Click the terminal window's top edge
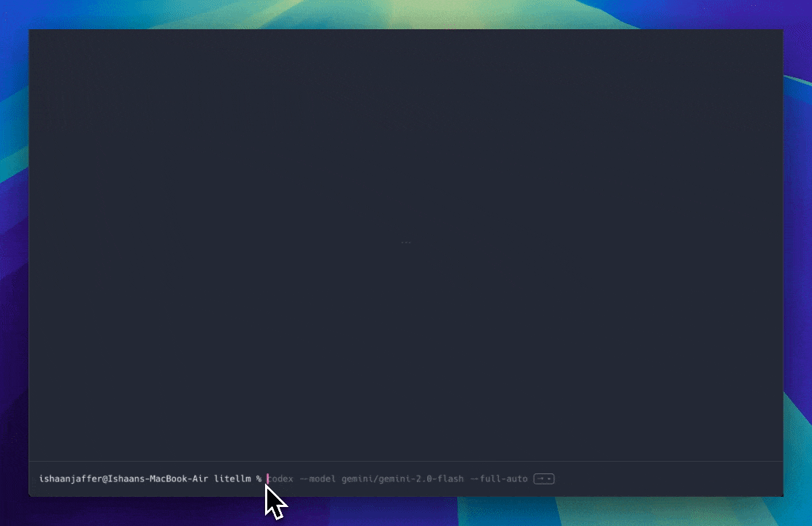Viewport: 812px width, 526px height. 406,30
